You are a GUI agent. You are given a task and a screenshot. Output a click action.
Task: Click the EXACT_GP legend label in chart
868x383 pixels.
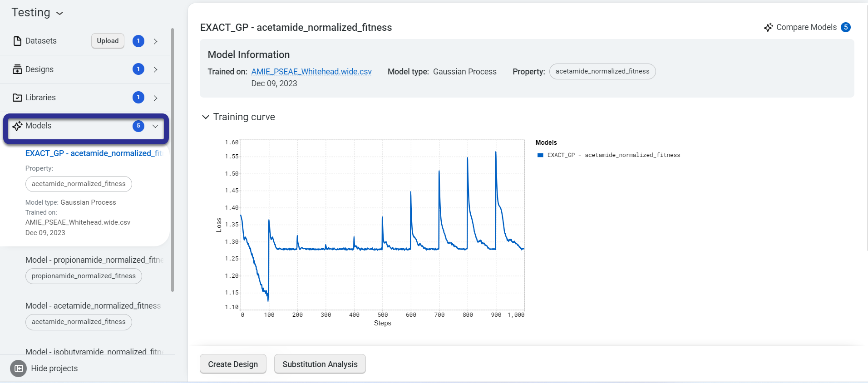point(614,155)
